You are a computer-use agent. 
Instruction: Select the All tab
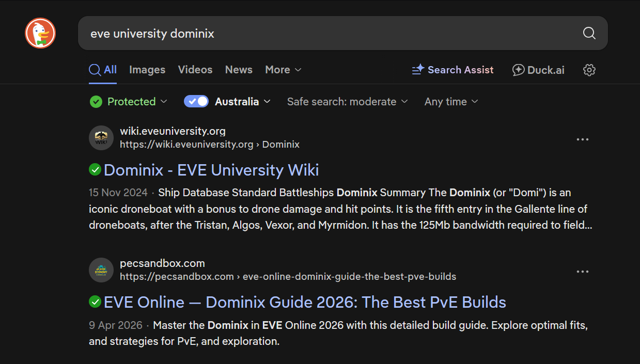pyautogui.click(x=103, y=70)
